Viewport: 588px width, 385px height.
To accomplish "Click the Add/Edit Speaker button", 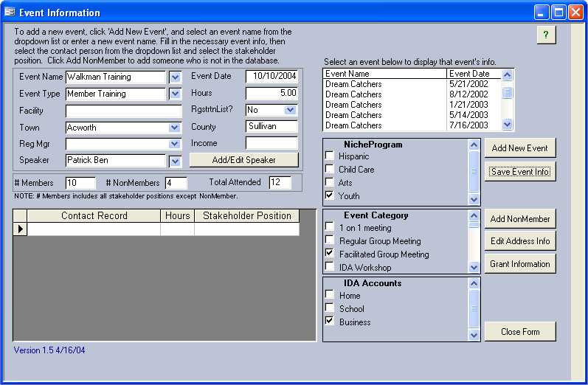I will pos(244,160).
